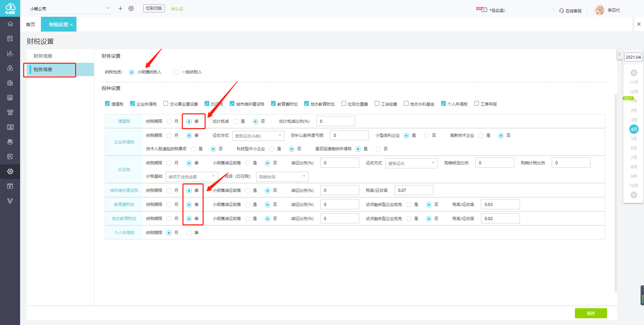Go to later months with down arrow

pos(634,195)
